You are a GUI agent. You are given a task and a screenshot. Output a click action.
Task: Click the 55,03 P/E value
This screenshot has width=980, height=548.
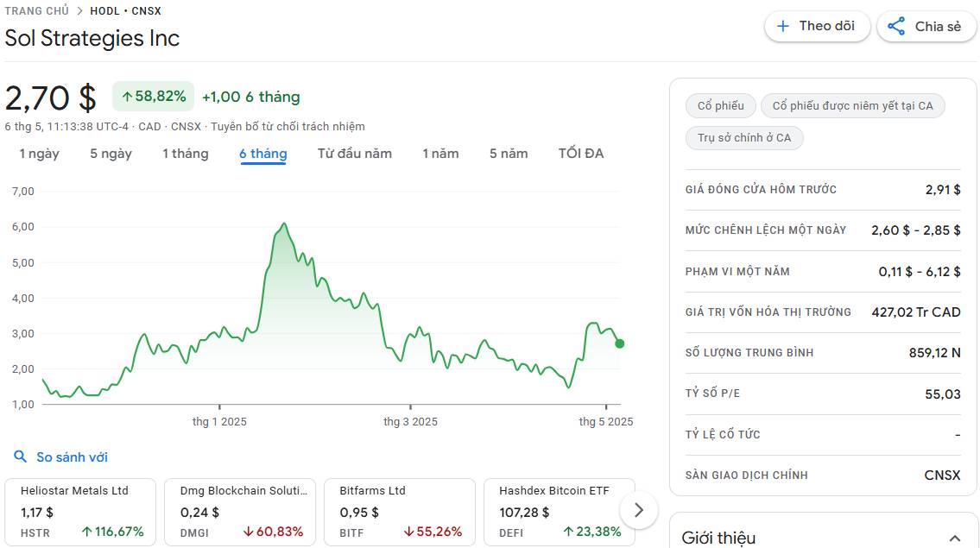943,394
